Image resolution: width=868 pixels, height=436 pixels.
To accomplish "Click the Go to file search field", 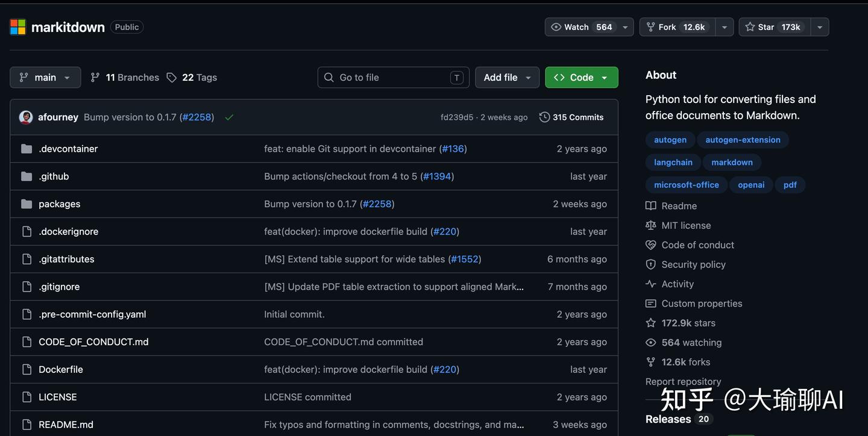I will point(394,78).
